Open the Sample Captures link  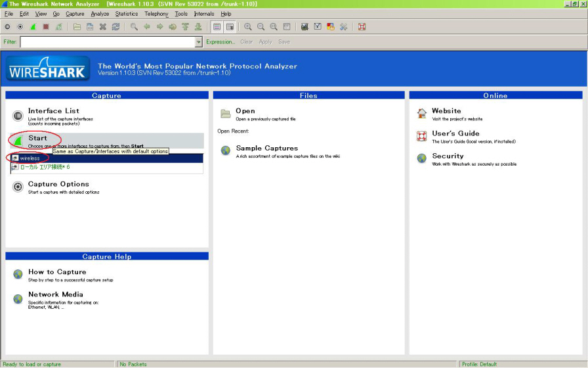pos(267,149)
